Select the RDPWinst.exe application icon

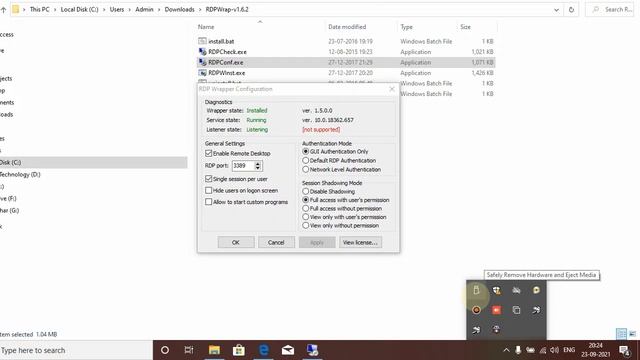(x=202, y=73)
